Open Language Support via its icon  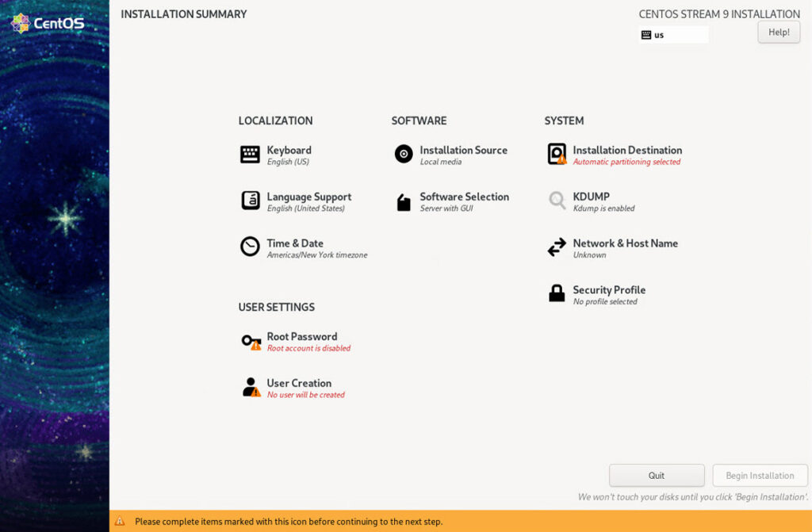250,201
